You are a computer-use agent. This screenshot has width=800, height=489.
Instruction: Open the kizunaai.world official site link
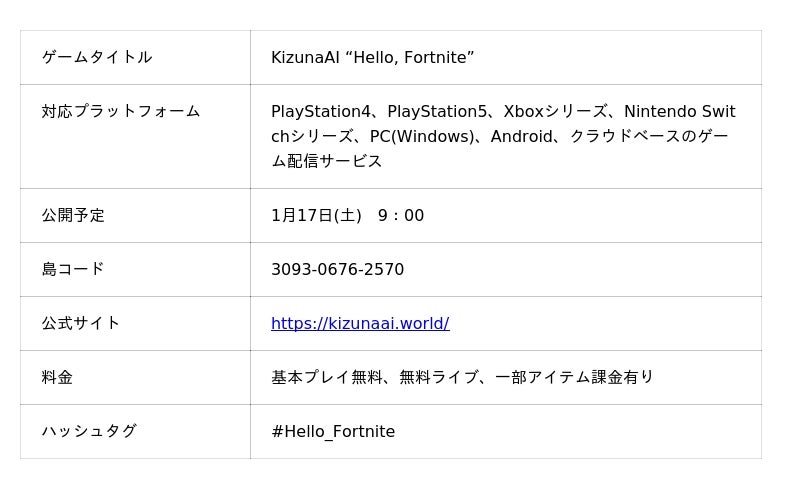[x=360, y=323]
